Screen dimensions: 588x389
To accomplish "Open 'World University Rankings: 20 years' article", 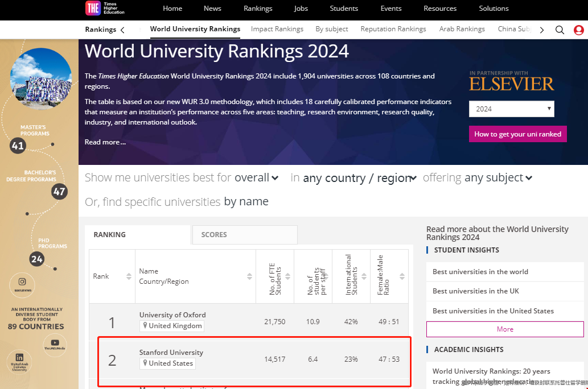I will coord(491,376).
